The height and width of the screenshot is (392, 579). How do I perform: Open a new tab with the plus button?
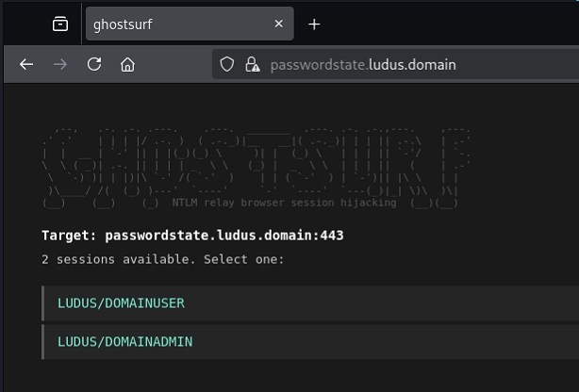[314, 24]
